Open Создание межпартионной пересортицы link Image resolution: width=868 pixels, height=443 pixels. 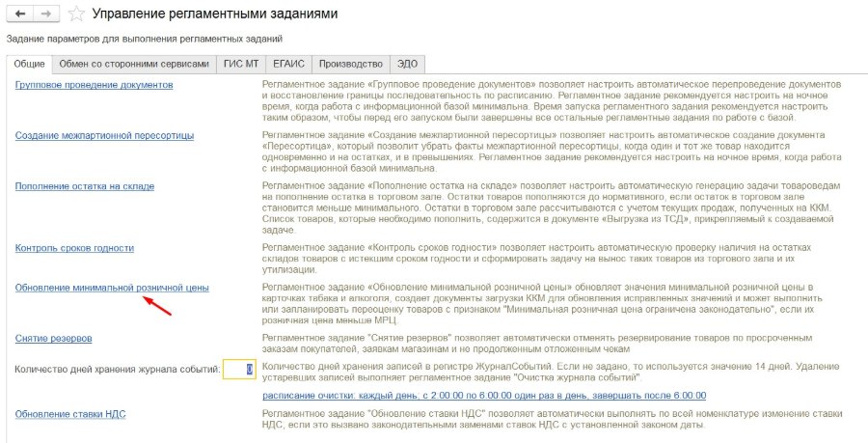pyautogui.click(x=104, y=136)
